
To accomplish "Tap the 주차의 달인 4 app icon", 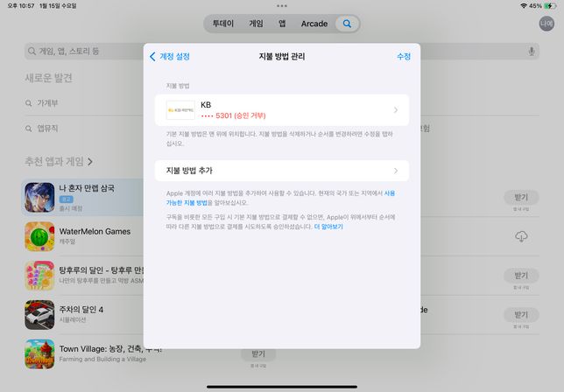I will pyautogui.click(x=39, y=315).
